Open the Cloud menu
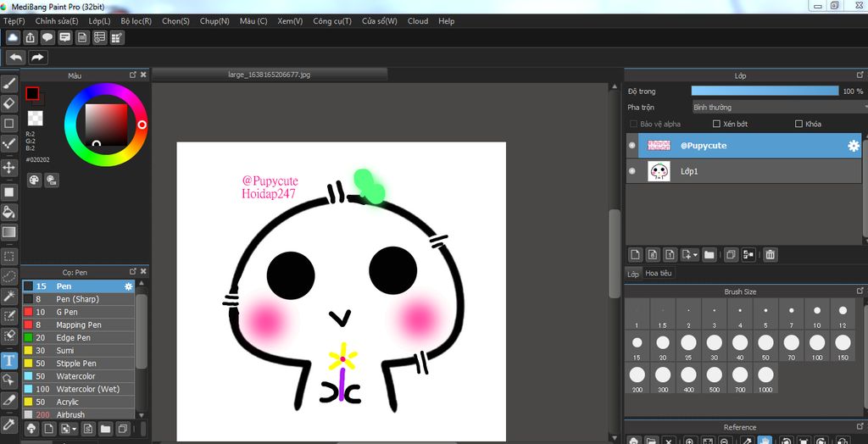 pos(418,21)
